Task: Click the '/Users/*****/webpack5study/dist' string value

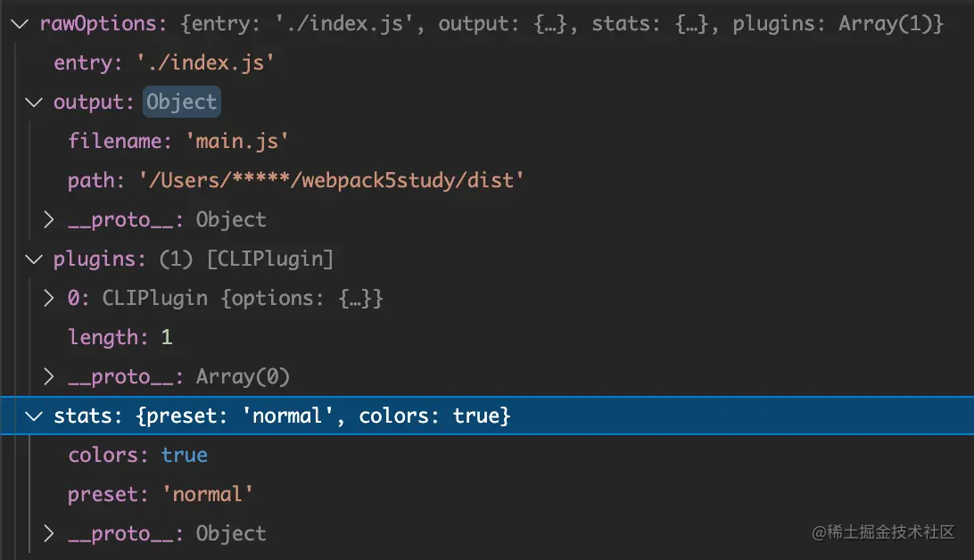Action: click(x=331, y=181)
